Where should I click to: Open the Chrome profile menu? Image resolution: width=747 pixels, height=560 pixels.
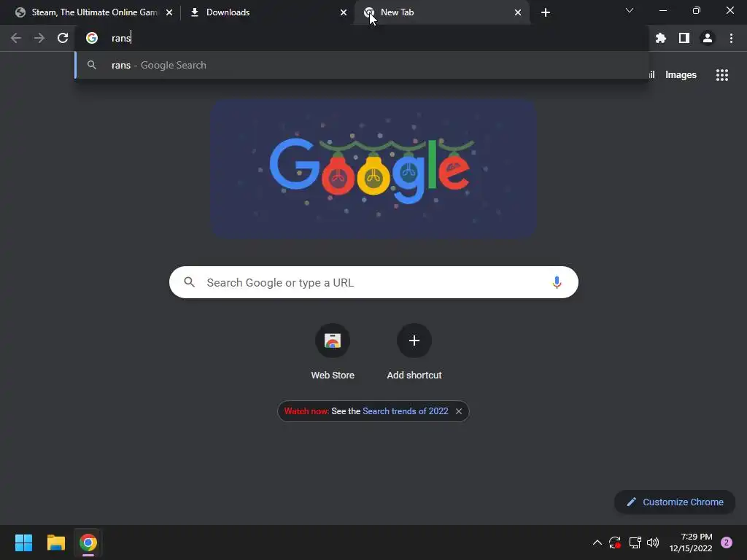708,38
